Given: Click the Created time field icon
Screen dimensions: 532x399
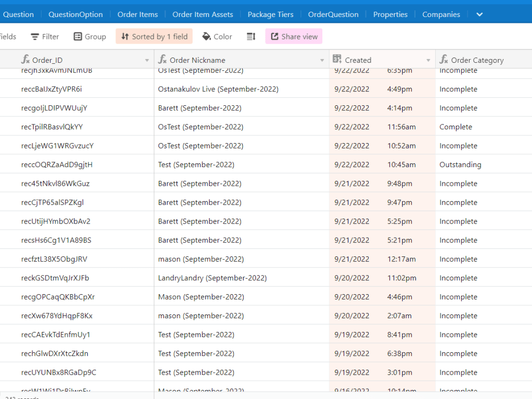Looking at the screenshot, I should tap(337, 59).
